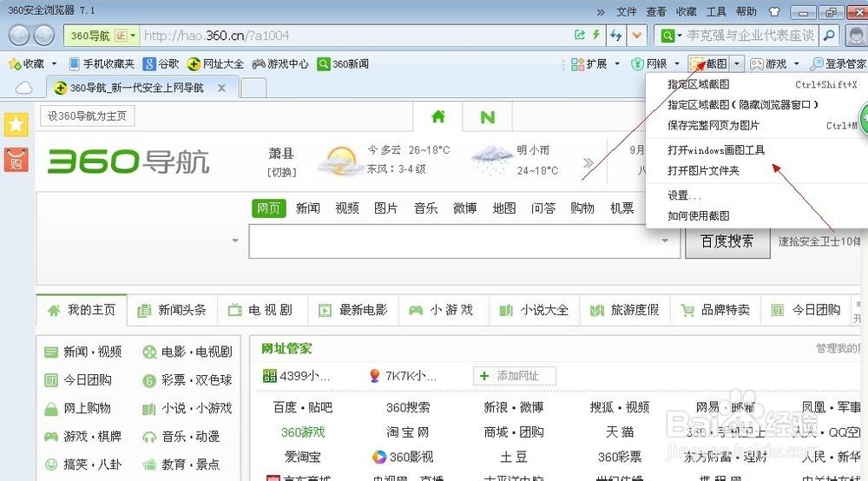Click the cloud icon beside the tabs
This screenshot has height=481, width=868.
tap(23, 88)
